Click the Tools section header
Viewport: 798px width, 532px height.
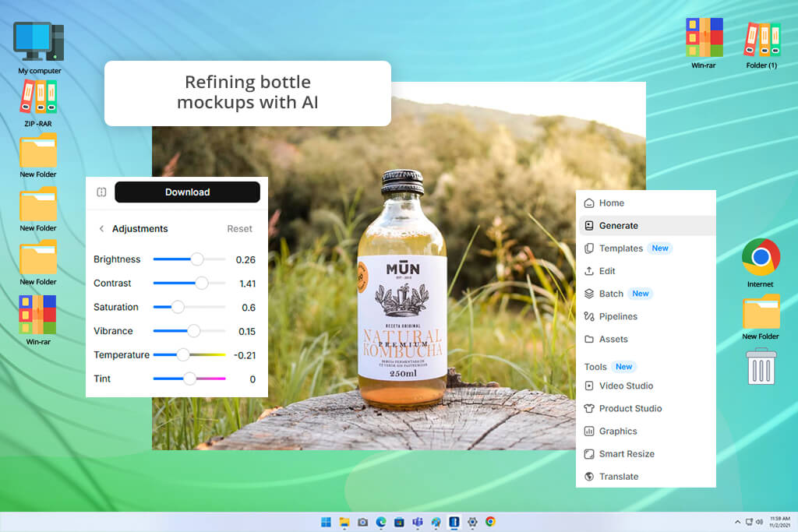(x=595, y=367)
